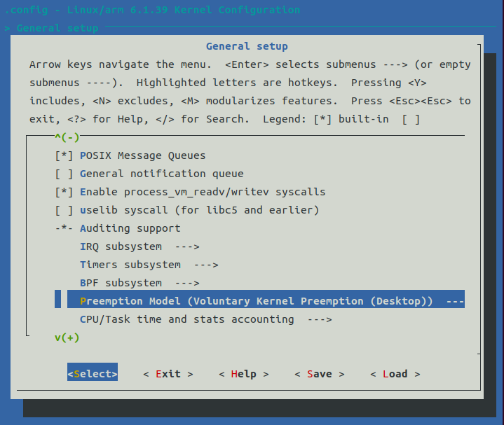This screenshot has width=504, height=425.
Task: Open Help for the current item
Action: pos(244,375)
